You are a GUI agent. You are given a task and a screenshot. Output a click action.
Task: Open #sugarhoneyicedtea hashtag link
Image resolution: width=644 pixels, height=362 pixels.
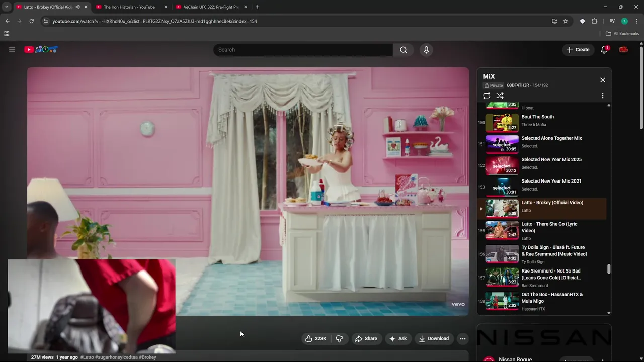[x=116, y=357]
